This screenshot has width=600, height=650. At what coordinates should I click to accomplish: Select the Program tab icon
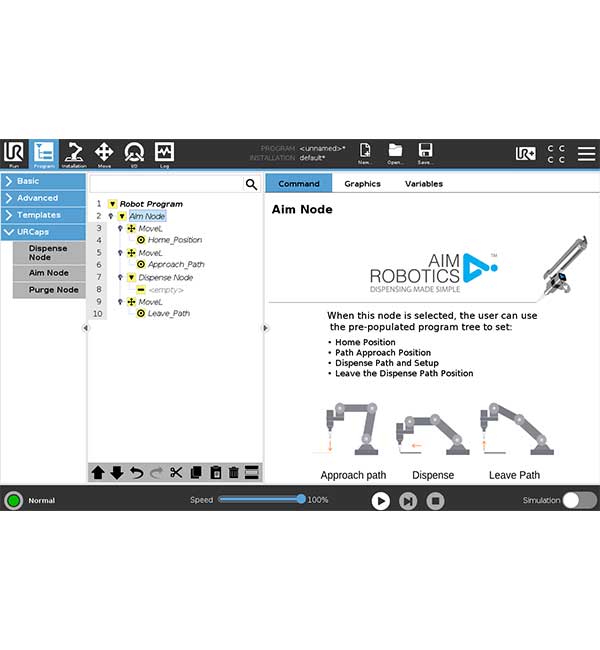click(x=44, y=154)
